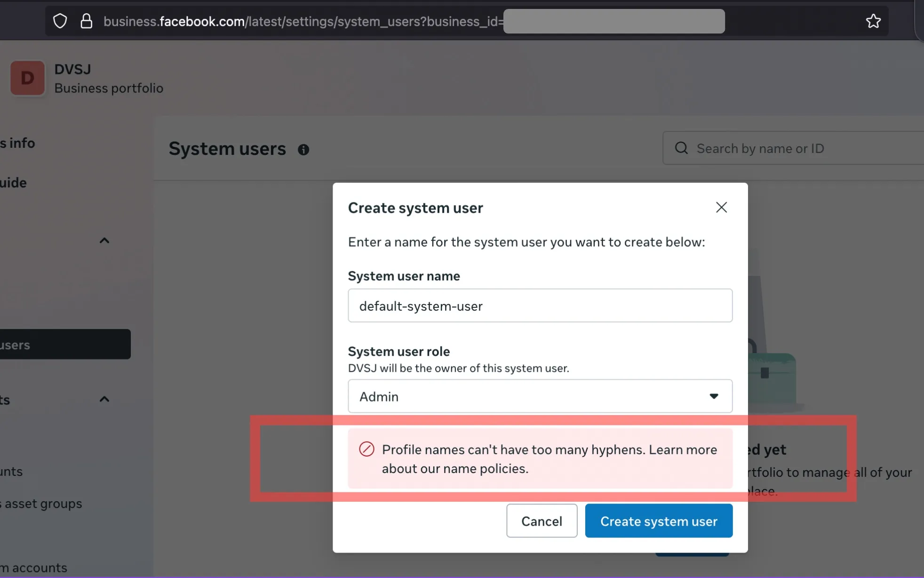Close the Create system user dialog
Image resolution: width=924 pixels, height=578 pixels.
tap(721, 208)
